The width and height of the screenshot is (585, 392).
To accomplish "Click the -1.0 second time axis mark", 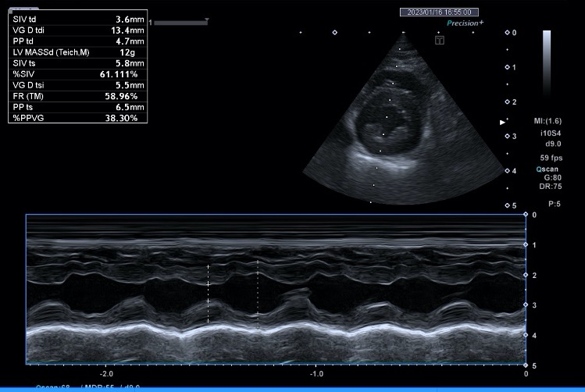I will pyautogui.click(x=316, y=373).
